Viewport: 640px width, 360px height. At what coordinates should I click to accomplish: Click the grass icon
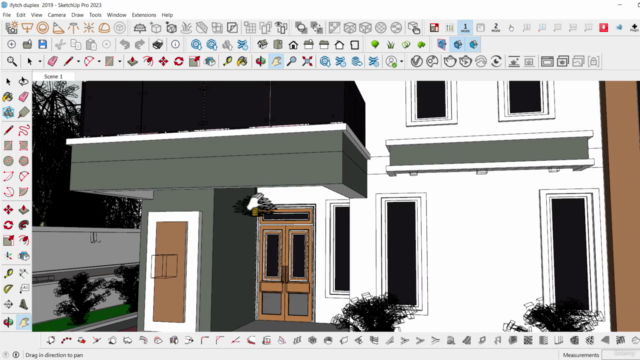(x=391, y=44)
